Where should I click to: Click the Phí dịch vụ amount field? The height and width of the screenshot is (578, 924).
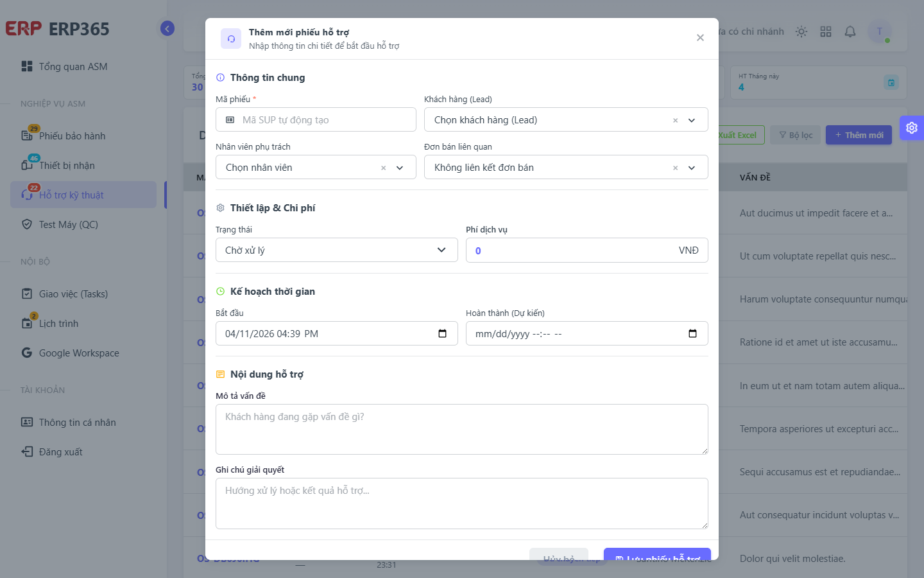tap(587, 250)
